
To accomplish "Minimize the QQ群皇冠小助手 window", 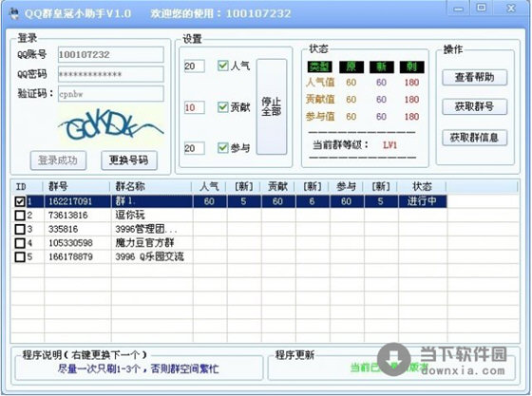I will [x=458, y=9].
